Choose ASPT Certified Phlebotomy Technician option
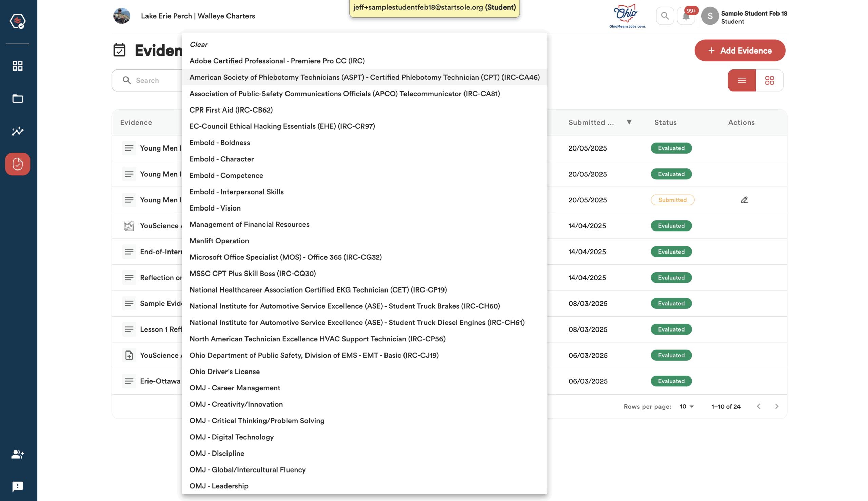 click(364, 77)
